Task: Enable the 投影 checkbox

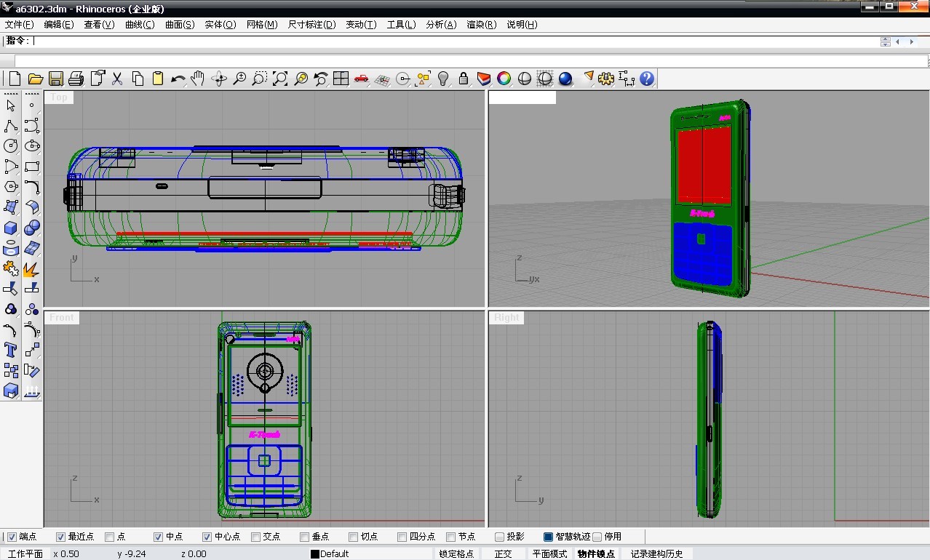Action: [x=500, y=537]
